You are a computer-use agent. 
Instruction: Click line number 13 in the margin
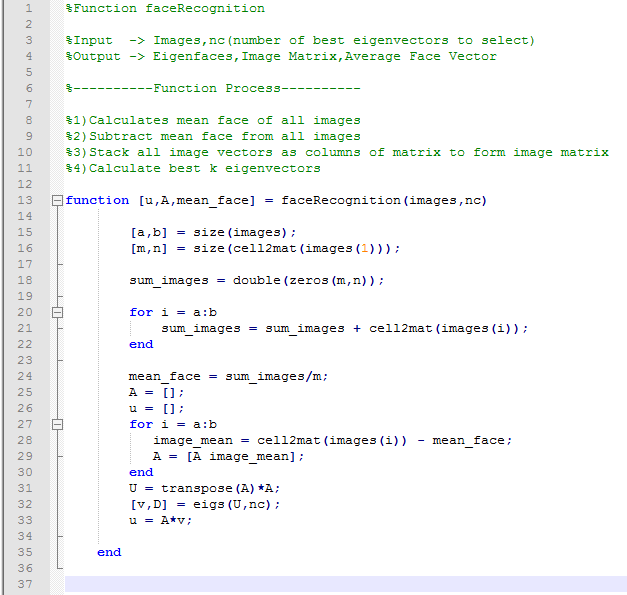pyautogui.click(x=25, y=200)
